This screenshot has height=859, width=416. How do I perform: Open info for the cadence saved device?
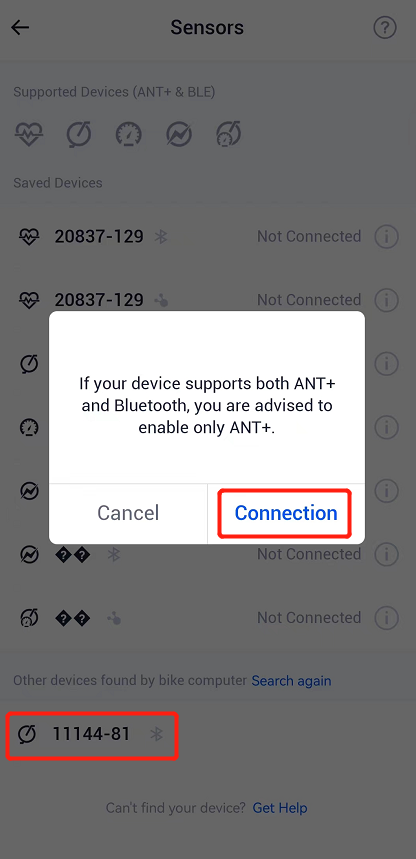point(386,364)
